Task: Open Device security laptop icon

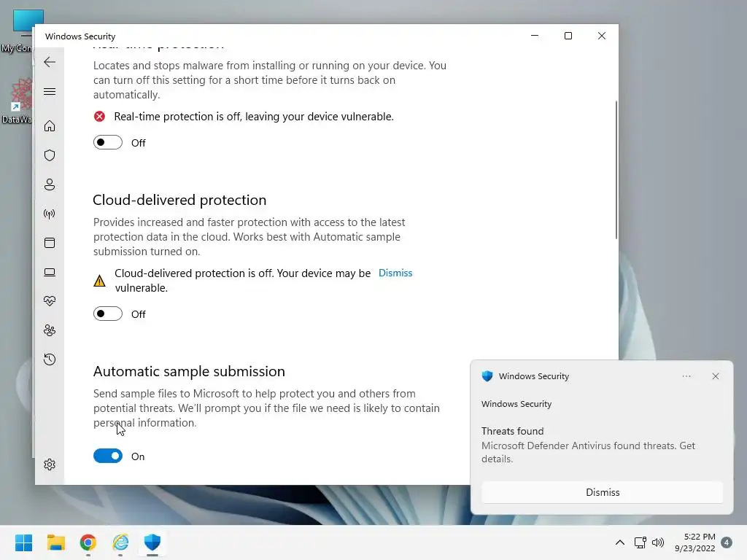Action: [x=50, y=273]
